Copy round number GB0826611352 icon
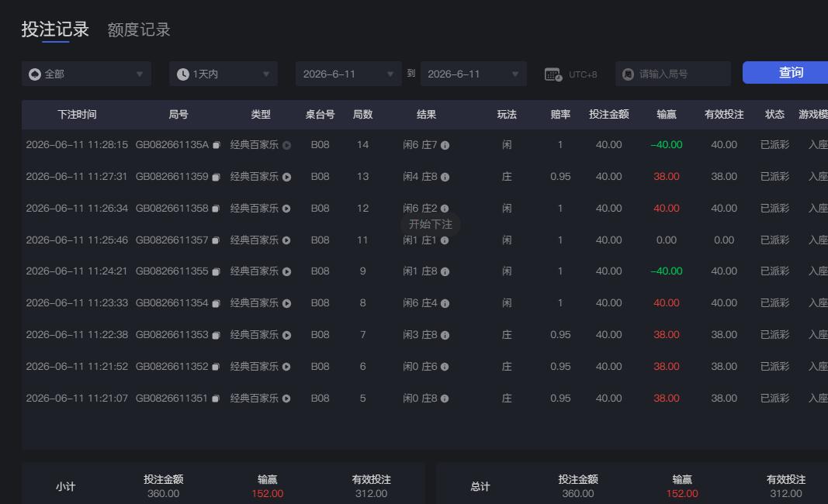Screen dimensions: 828x504 216,367
